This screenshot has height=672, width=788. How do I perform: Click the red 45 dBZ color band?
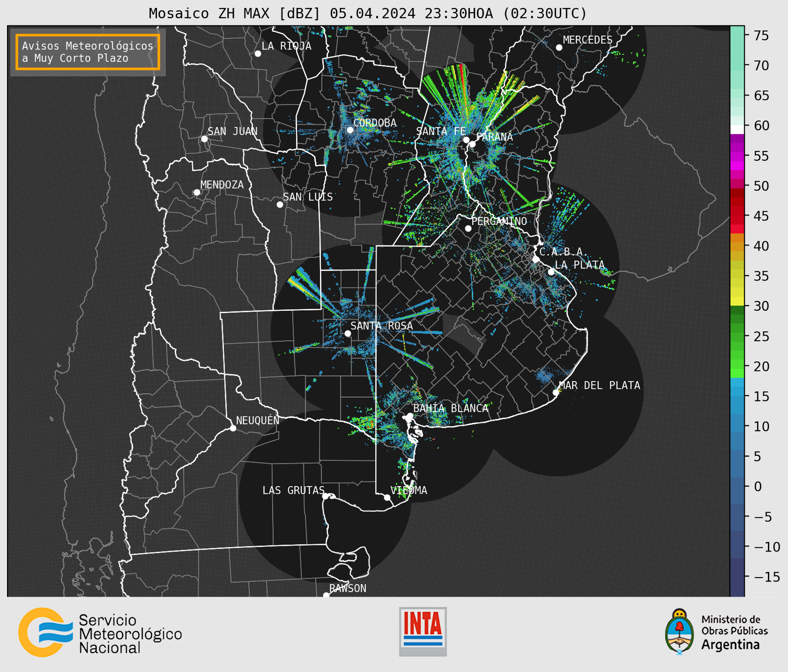tap(737, 216)
